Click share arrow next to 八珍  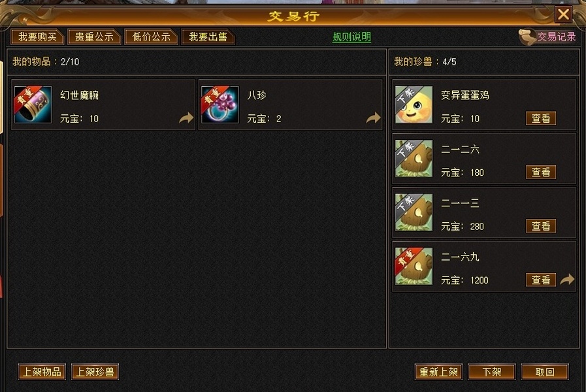[x=373, y=118]
